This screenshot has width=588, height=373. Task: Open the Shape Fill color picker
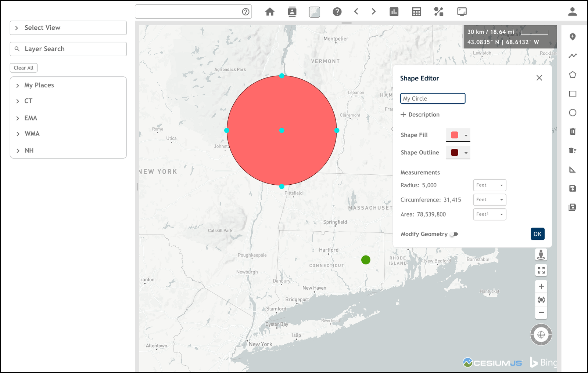458,135
